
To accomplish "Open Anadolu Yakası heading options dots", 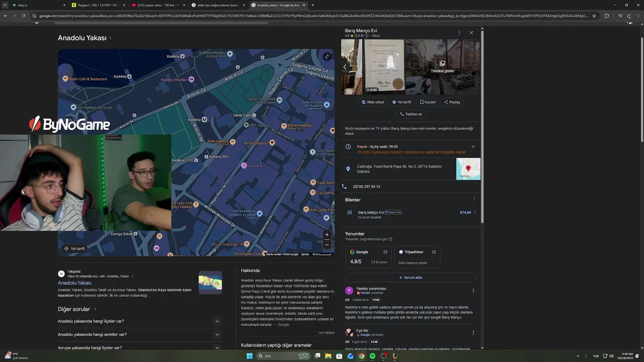I will 110,38.
